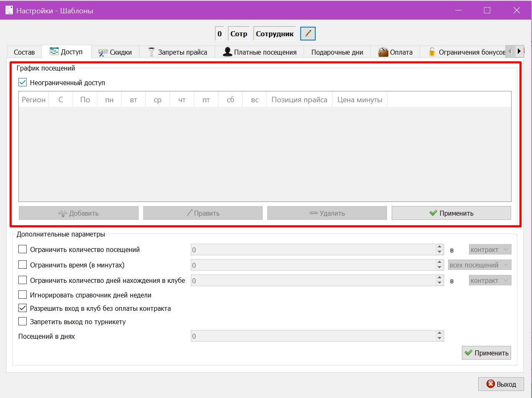Click the funnel icon on Запреты прайса tab
Viewport: 532px width, 398px height.
coord(152,52)
